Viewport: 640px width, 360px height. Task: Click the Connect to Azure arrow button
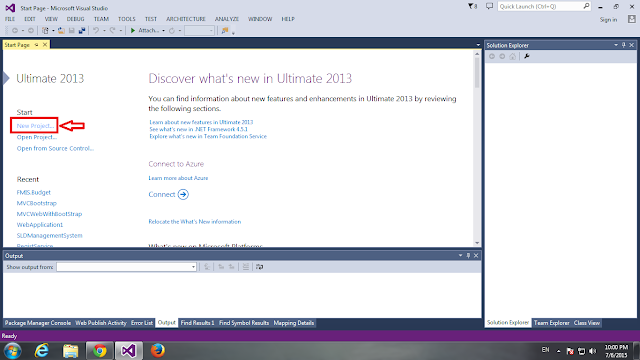183,194
